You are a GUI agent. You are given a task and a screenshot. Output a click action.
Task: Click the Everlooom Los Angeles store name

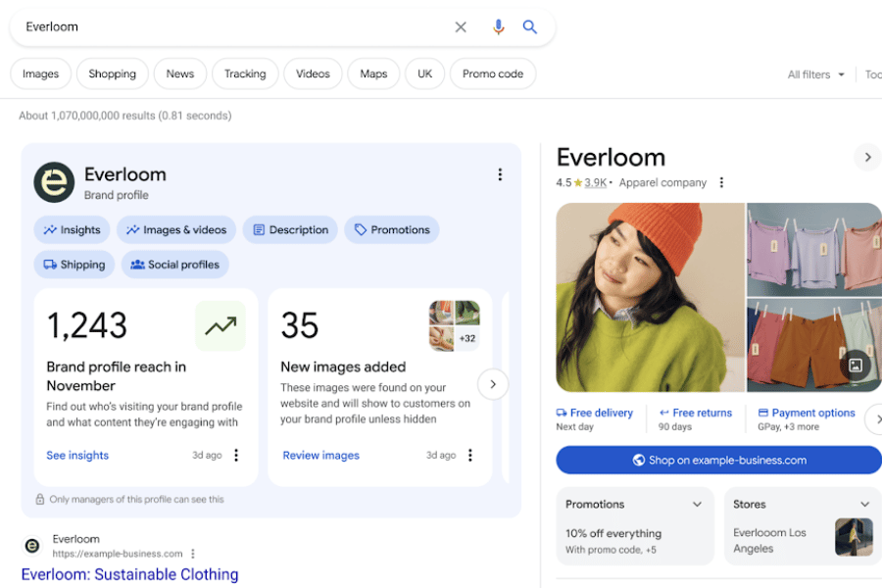click(x=769, y=540)
